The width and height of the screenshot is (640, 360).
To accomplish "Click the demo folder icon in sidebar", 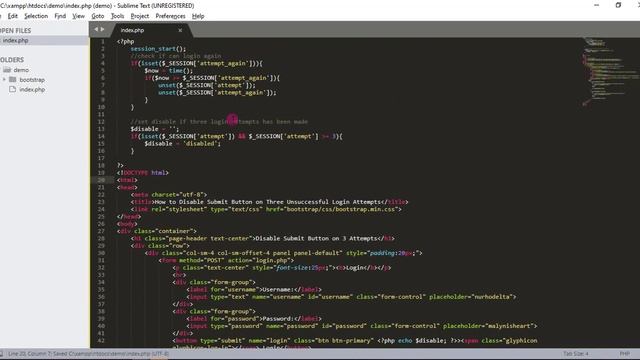I will click(7, 70).
